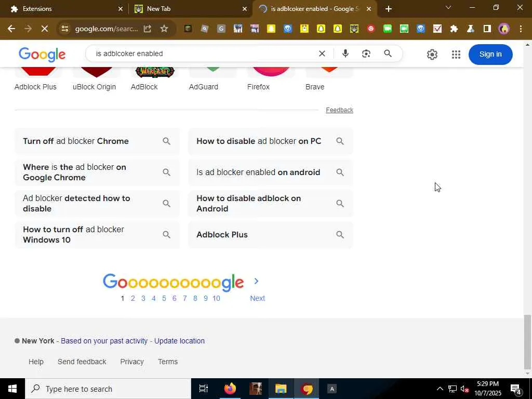This screenshot has width=532, height=399.
Task: Close the Extensions tab
Action: click(x=121, y=9)
